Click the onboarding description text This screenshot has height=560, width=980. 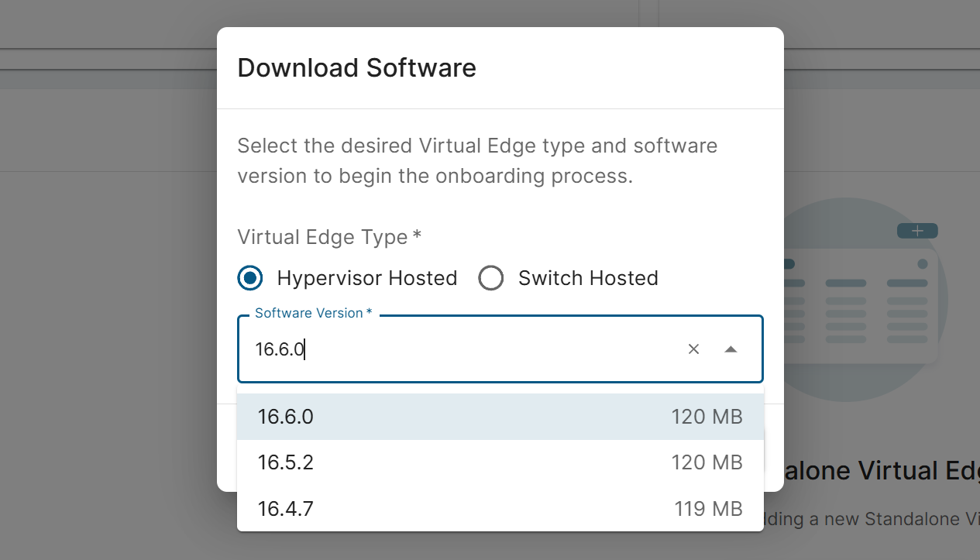[476, 161]
